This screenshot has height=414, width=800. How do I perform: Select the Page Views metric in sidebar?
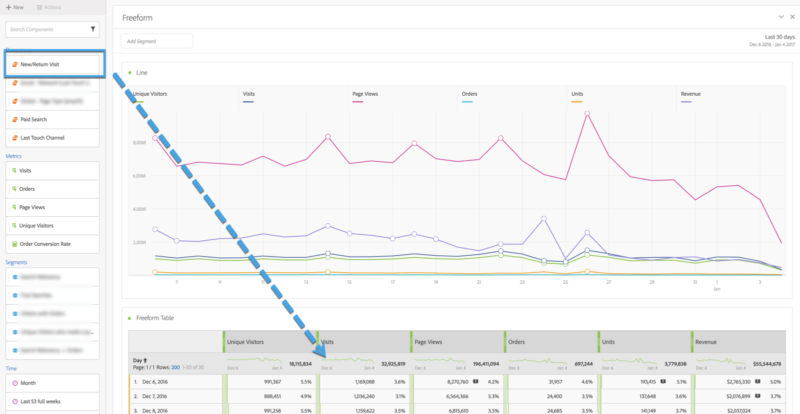(x=53, y=207)
